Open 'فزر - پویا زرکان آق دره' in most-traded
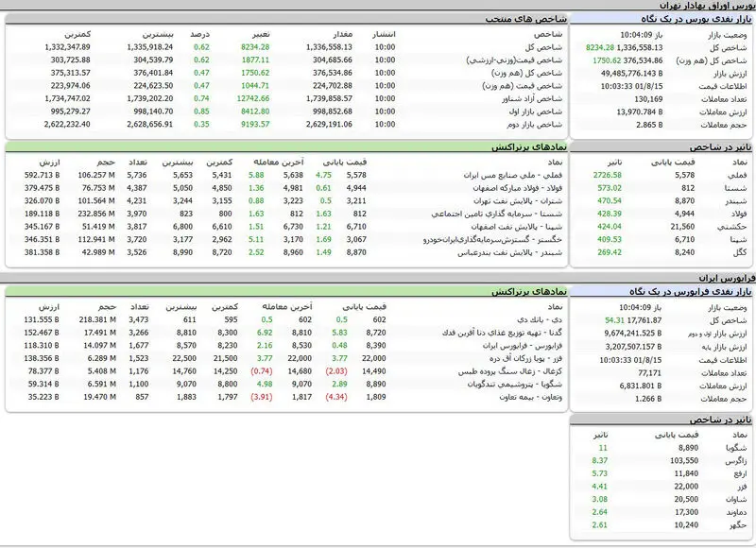Viewport: 756px width, 549px height. coord(525,359)
